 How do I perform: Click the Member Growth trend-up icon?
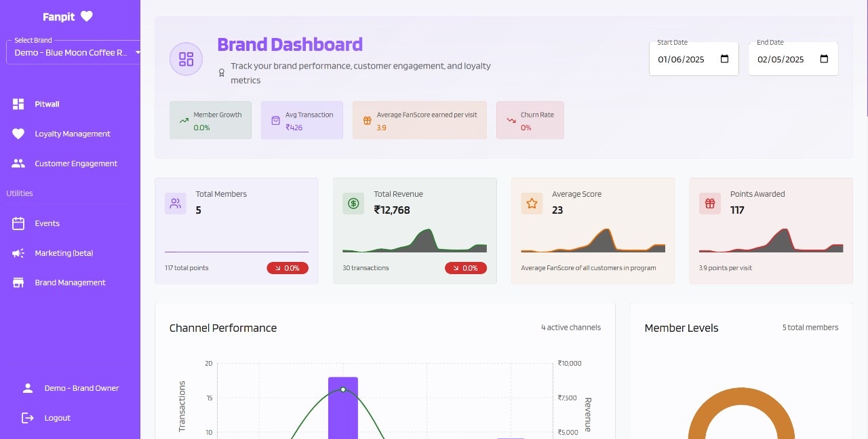(x=184, y=121)
